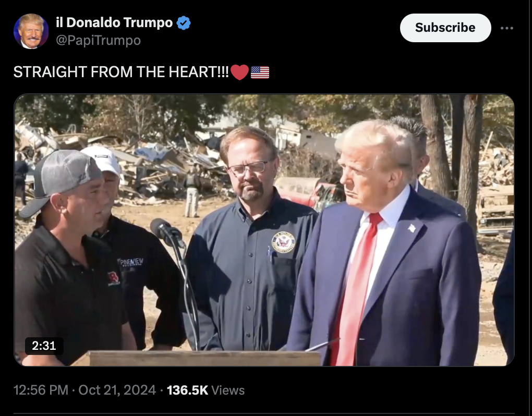Screen dimensions: 532x416
Task: Subscribe to il Donaldo Trumpo
Action: [445, 28]
